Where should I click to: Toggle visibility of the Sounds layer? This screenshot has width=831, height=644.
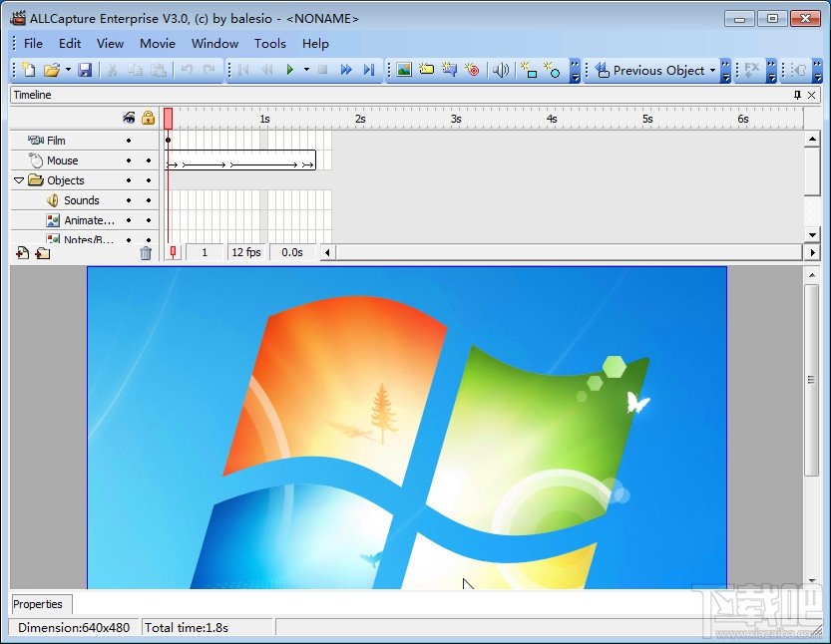pyautogui.click(x=129, y=200)
